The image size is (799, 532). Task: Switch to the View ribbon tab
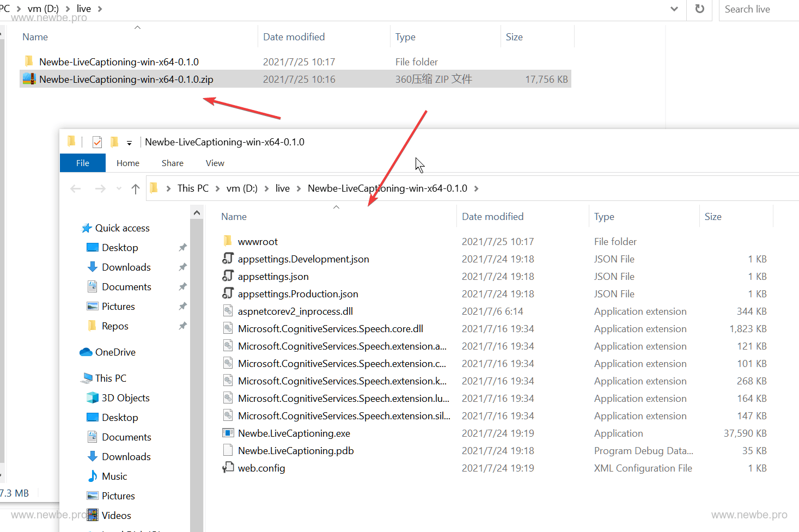point(215,163)
